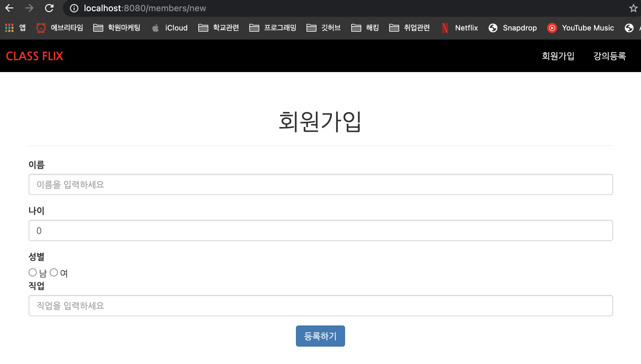Click the site info icon in address bar
Image resolution: width=641 pixels, height=364 pixels.
coord(74,8)
